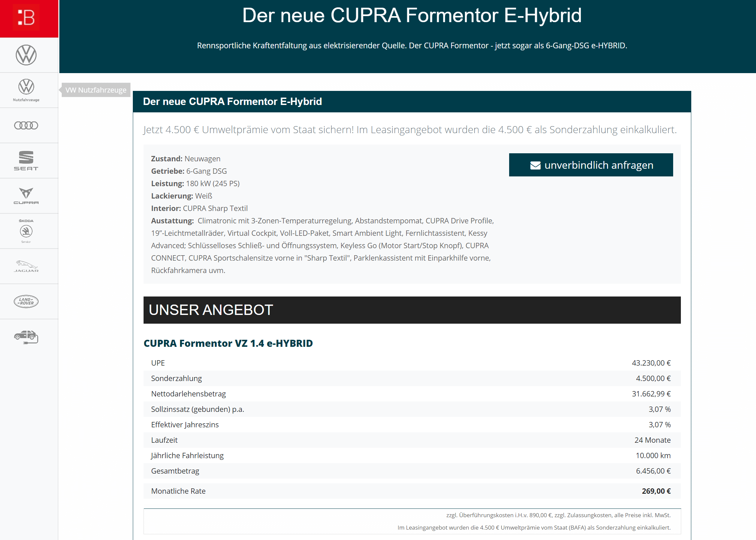This screenshot has width=756, height=540.
Task: Select the CUPRA brand logo
Action: [26, 196]
